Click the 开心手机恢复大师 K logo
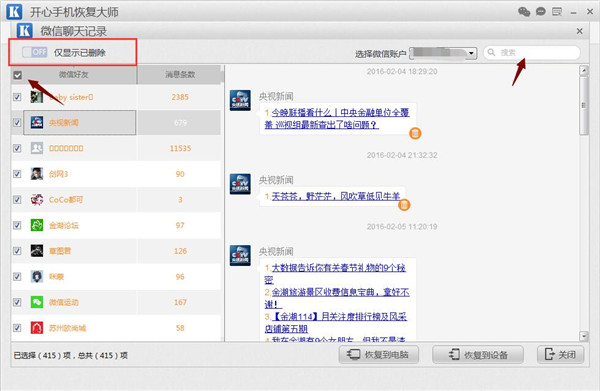 [15, 12]
